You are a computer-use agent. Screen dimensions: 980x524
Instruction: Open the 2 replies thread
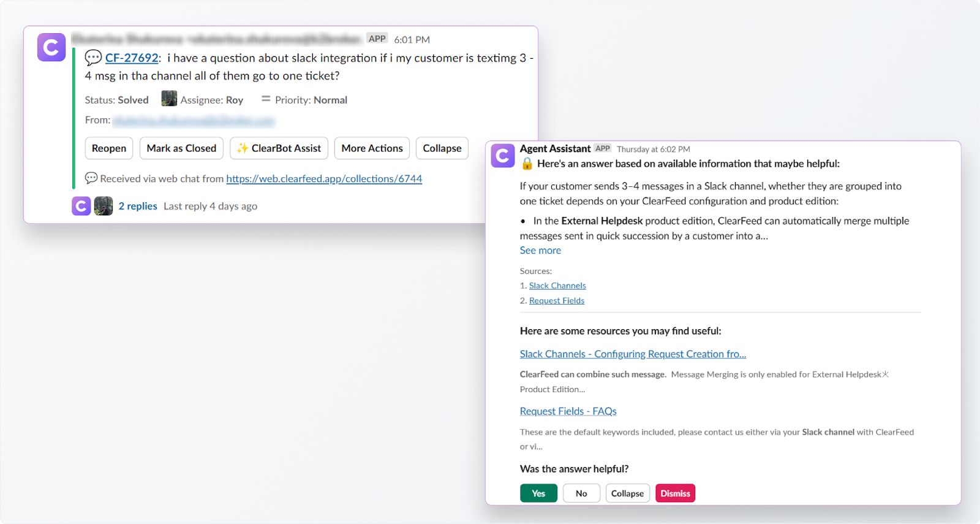(138, 207)
